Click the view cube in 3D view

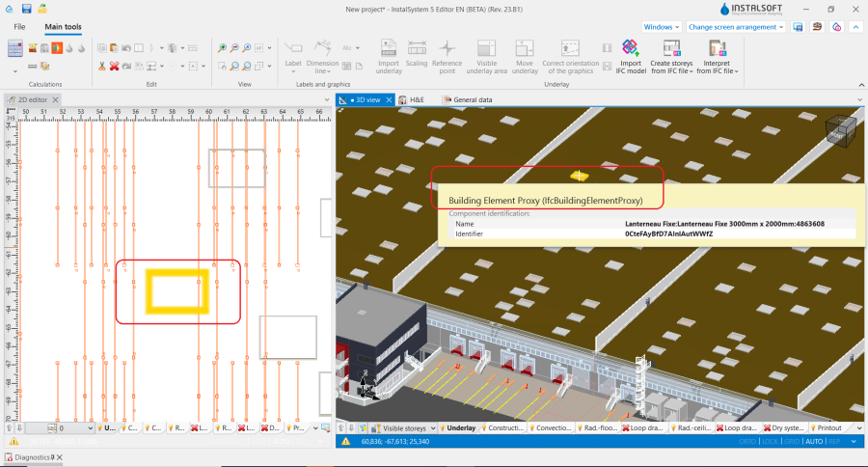pos(840,132)
